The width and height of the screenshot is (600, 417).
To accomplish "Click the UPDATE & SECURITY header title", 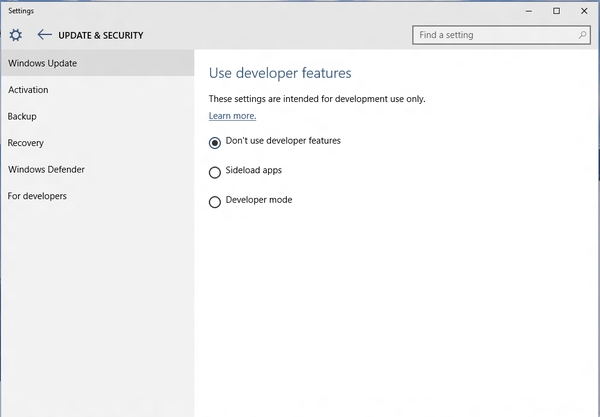I will [101, 35].
